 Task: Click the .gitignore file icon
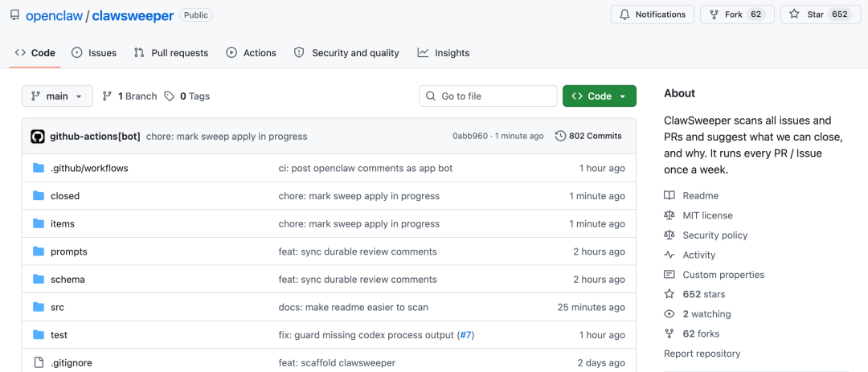coord(39,363)
